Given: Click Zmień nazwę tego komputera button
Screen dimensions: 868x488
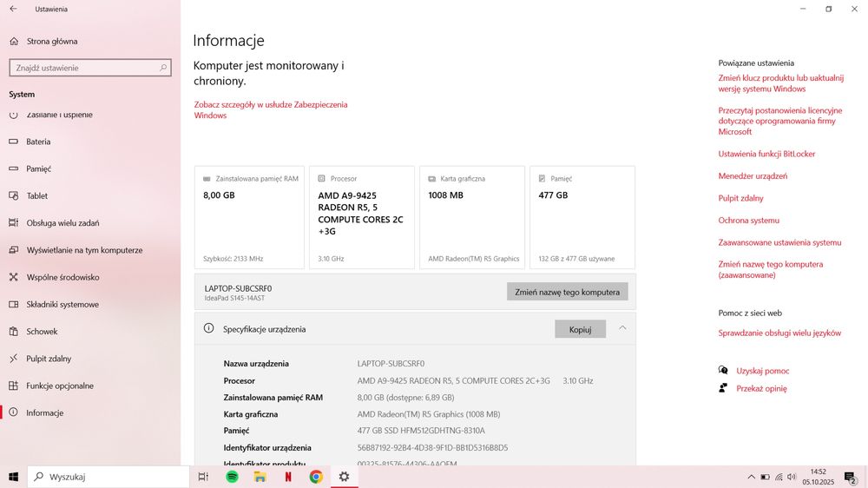Looking at the screenshot, I should coord(568,292).
